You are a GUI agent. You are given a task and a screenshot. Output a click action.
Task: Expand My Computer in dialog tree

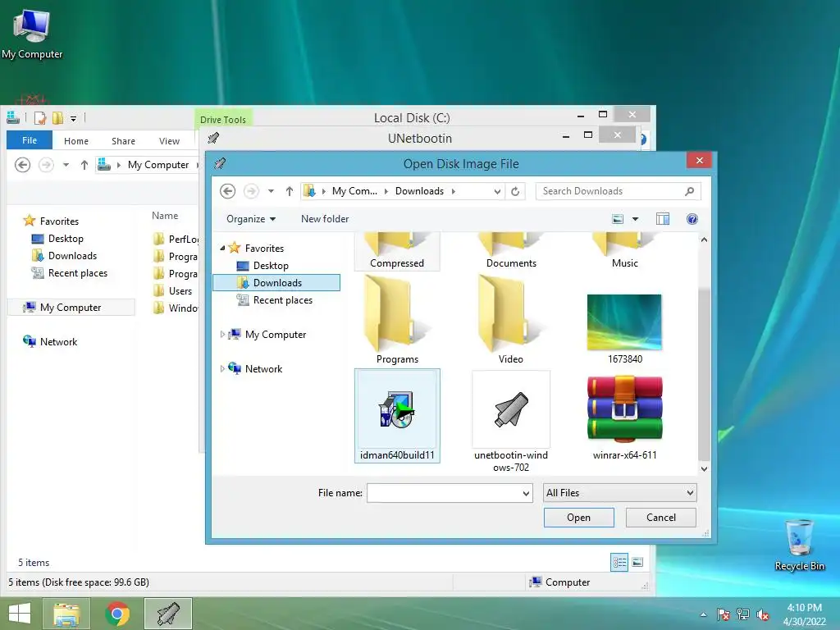point(222,335)
